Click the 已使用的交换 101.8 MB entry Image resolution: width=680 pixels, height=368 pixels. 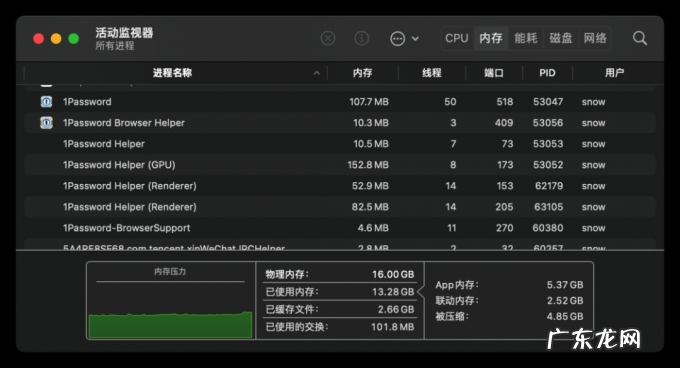(x=340, y=327)
